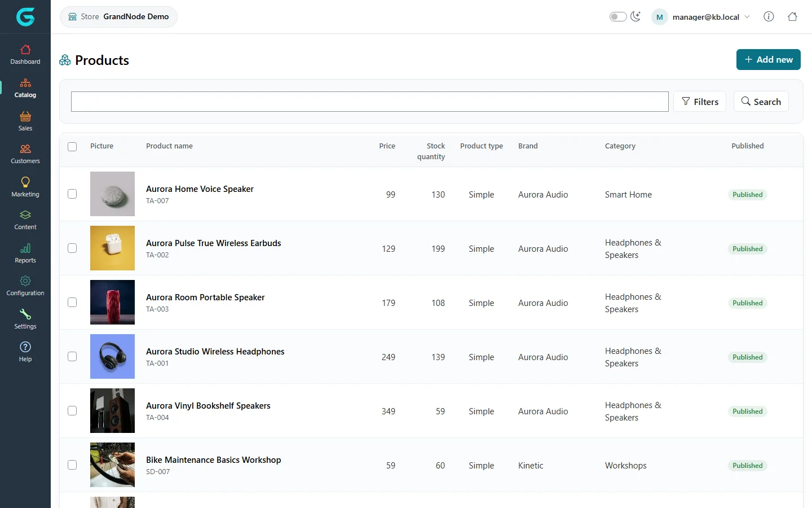Click the M user avatar
Image resolution: width=812 pixels, height=508 pixels.
tap(659, 17)
